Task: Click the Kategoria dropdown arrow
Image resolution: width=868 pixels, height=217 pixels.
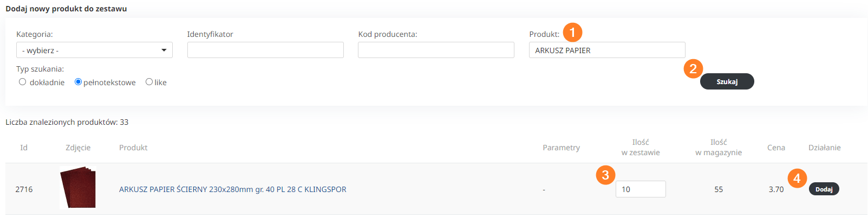Action: pos(164,50)
